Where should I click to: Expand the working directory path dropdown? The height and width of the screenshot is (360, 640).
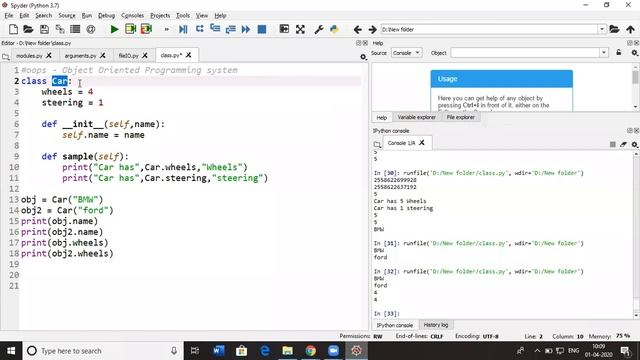(x=602, y=29)
